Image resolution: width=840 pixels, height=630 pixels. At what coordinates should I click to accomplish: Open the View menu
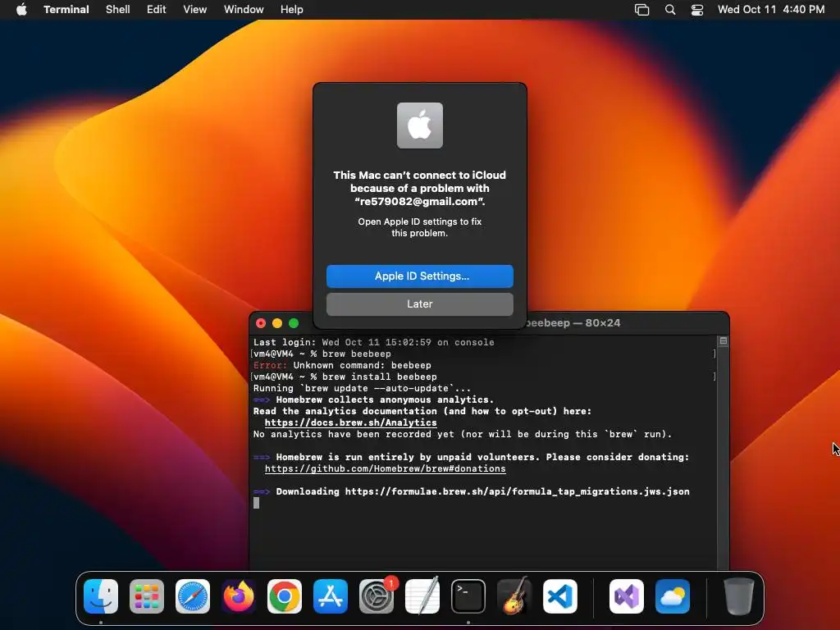tap(195, 9)
